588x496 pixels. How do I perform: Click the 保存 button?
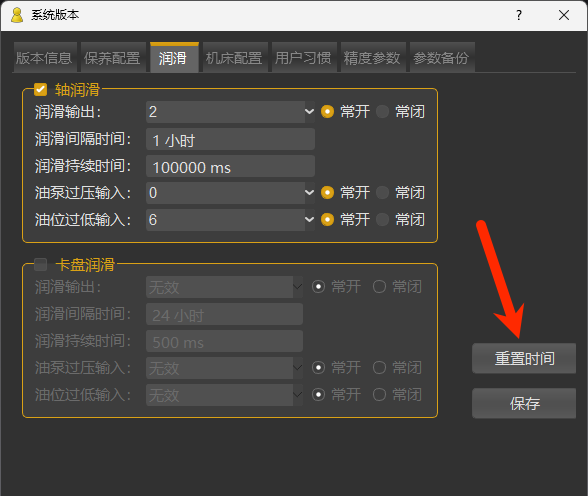click(524, 403)
